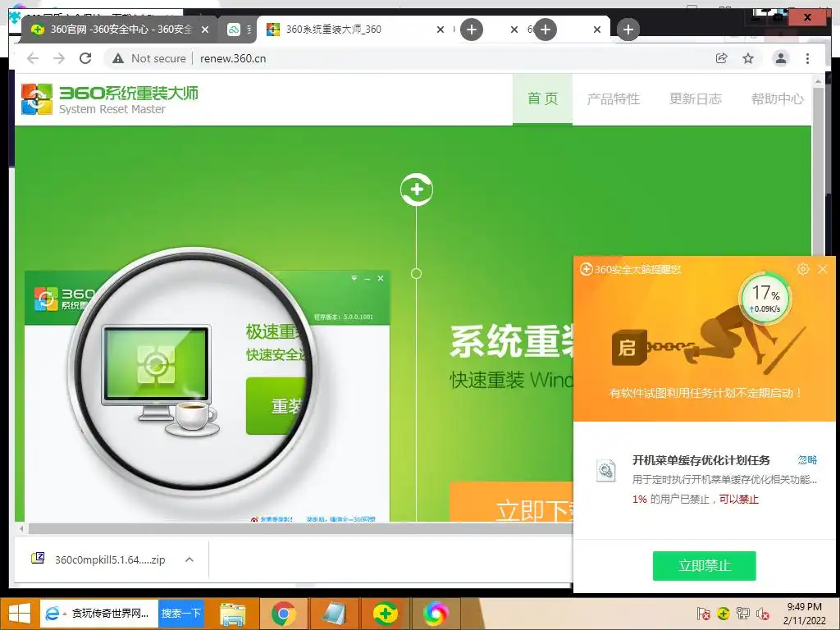
Task: Click the circular plus icon above the timeline
Action: point(416,189)
